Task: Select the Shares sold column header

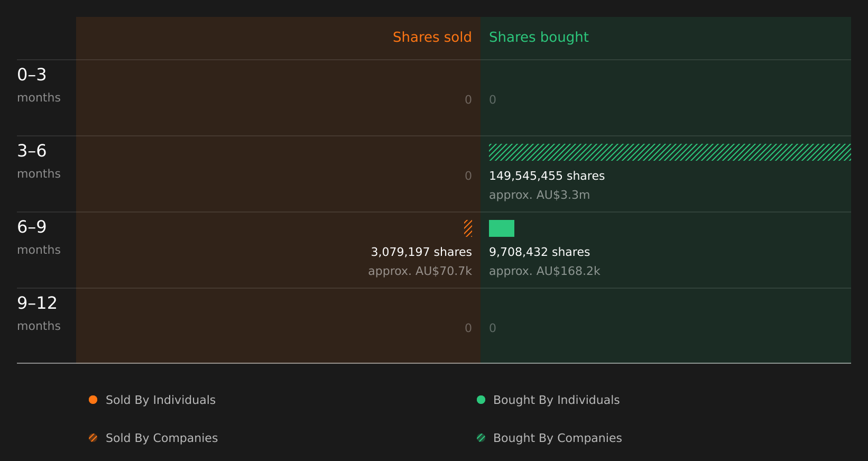Action: [x=432, y=37]
